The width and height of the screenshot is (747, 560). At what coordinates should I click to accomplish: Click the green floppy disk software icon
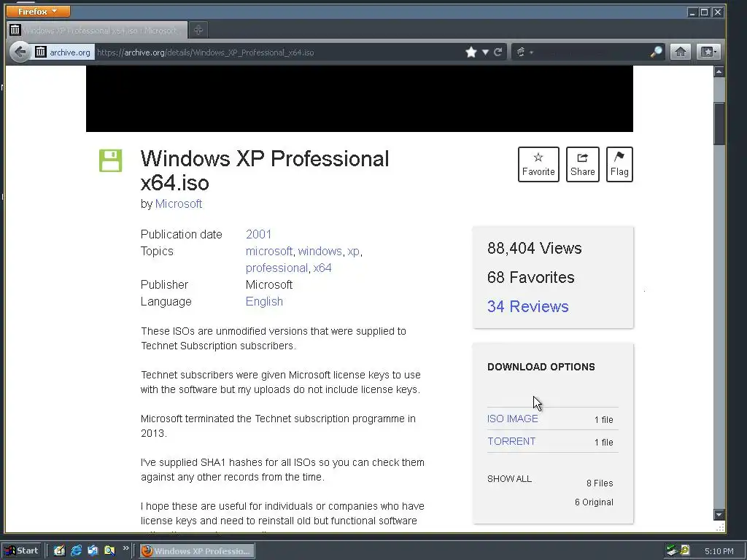111,160
